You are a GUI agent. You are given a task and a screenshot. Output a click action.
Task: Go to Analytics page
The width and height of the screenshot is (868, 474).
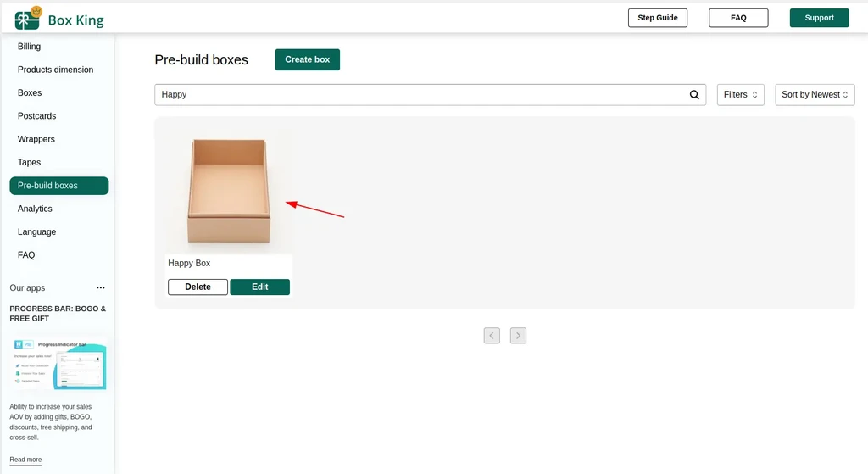pos(35,209)
